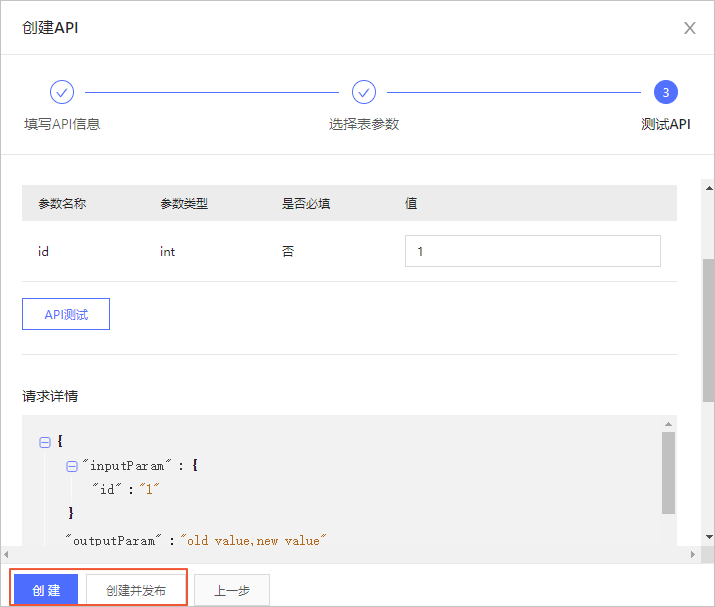Run the API测试 button
Image resolution: width=715 pixels, height=607 pixels.
[x=66, y=314]
